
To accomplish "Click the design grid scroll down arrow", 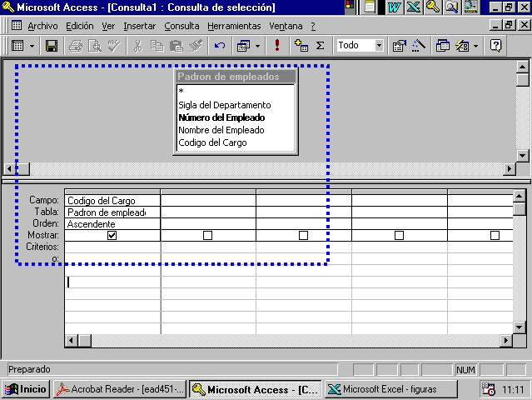I will 520,327.
